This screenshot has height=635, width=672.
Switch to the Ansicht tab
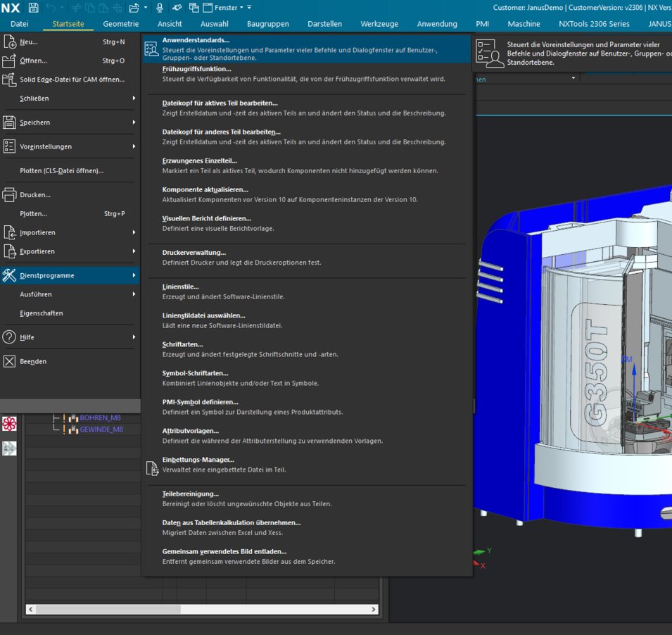[170, 24]
